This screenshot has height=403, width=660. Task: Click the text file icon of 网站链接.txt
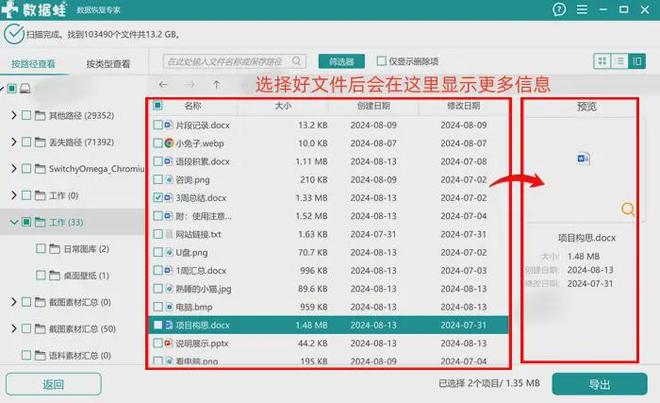point(169,234)
